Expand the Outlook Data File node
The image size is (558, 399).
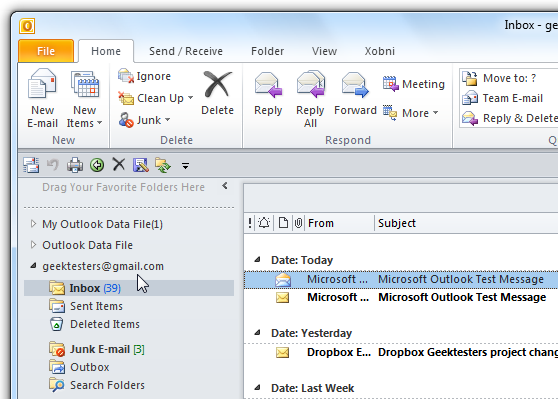(x=33, y=245)
